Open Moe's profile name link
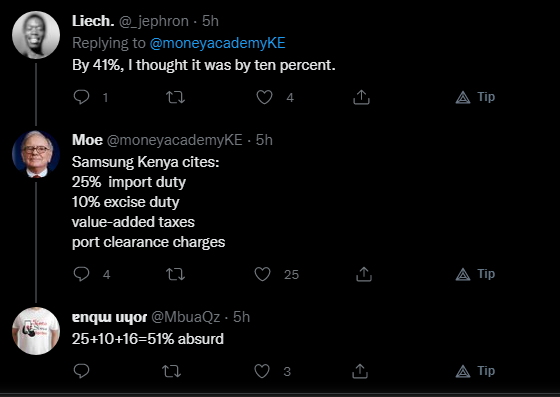The width and height of the screenshot is (560, 397). point(88,140)
